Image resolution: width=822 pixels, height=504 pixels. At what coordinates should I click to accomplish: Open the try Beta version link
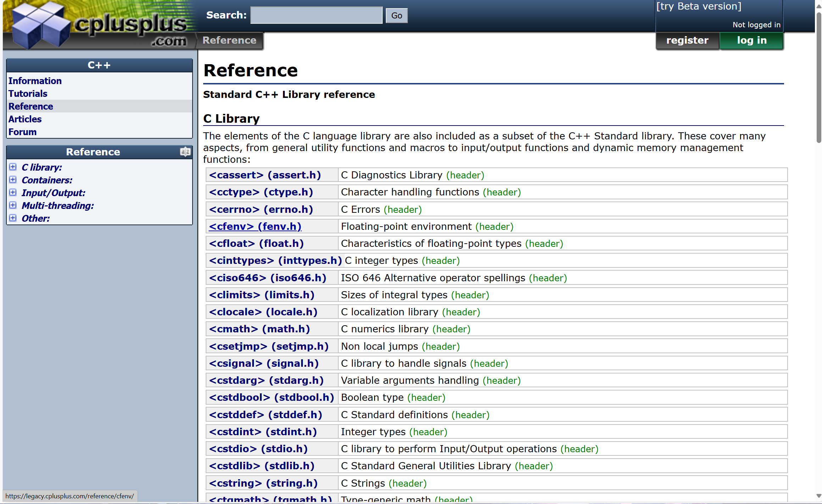(699, 6)
